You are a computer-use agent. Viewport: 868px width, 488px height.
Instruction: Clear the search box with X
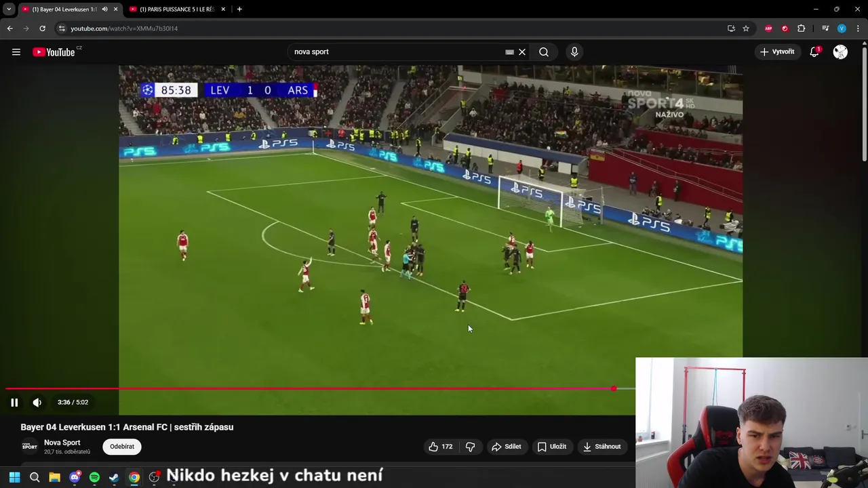click(x=522, y=52)
